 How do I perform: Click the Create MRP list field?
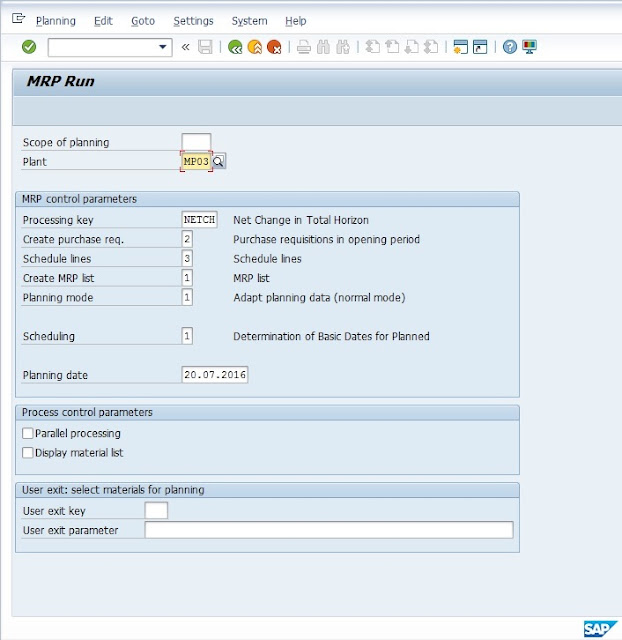pyautogui.click(x=187, y=278)
